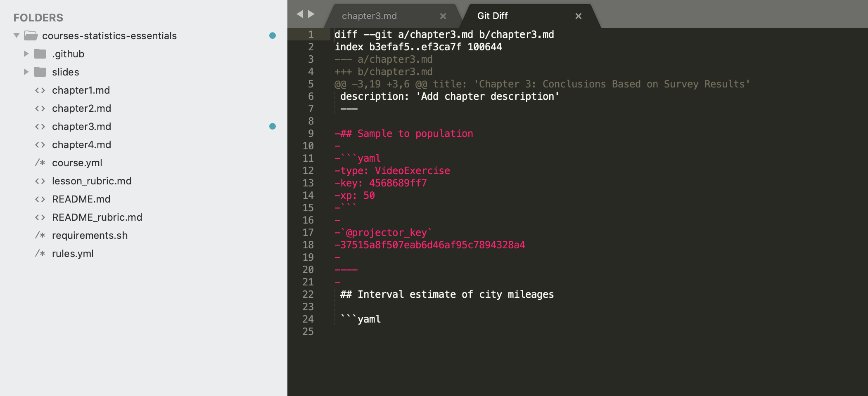Click the /* icon beside rules.yml
Viewport: 868px width, 396px height.
40,253
